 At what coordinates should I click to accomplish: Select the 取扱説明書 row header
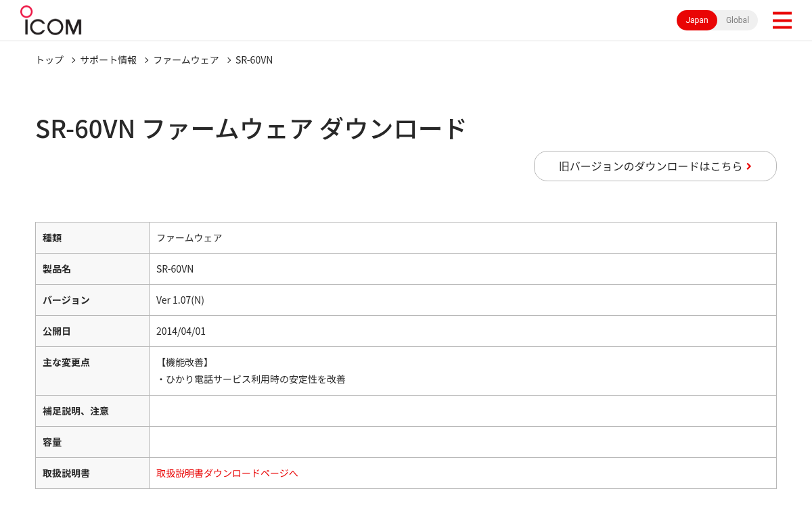93,473
